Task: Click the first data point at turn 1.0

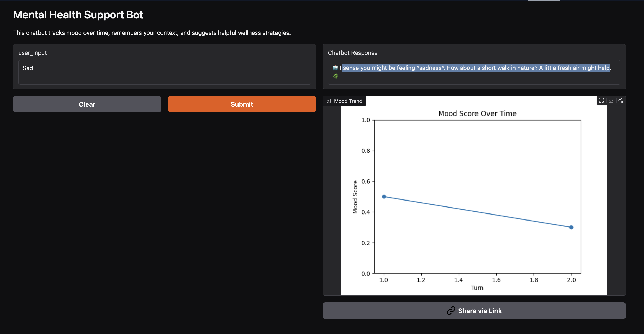Action: (384, 197)
